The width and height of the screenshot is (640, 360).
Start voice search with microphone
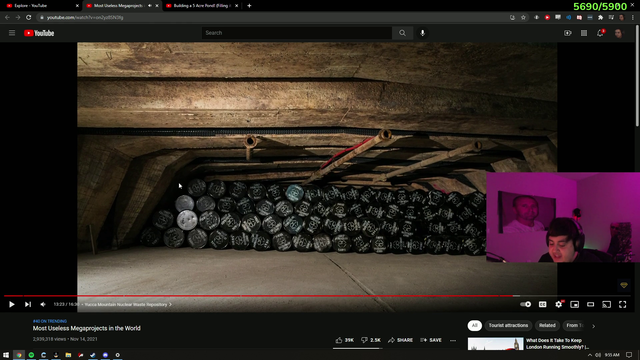[x=422, y=33]
